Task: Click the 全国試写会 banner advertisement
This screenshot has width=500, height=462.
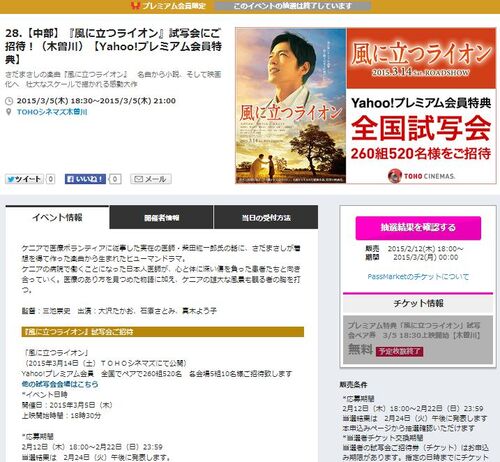Action: tap(366, 106)
